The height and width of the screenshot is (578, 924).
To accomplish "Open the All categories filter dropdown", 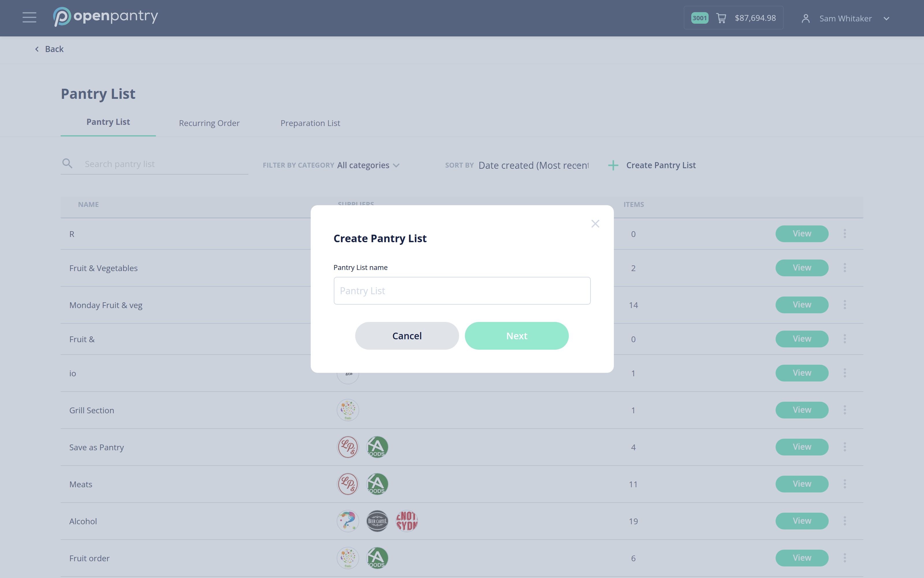I will [368, 165].
